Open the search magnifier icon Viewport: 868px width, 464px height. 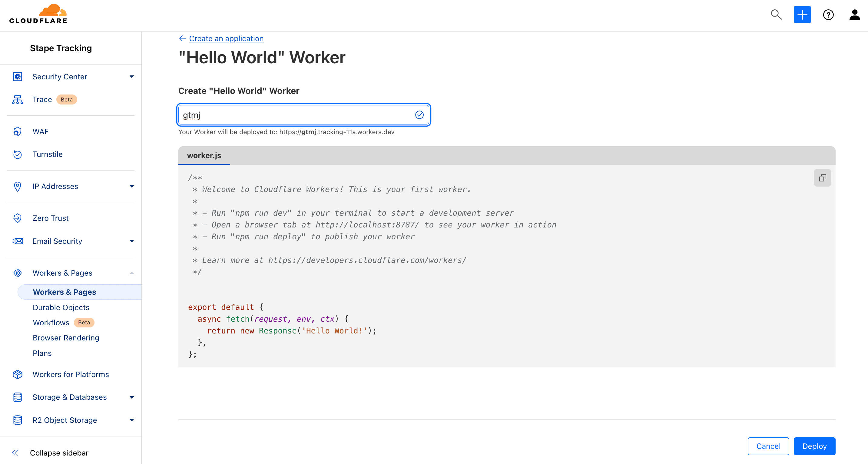(776, 15)
